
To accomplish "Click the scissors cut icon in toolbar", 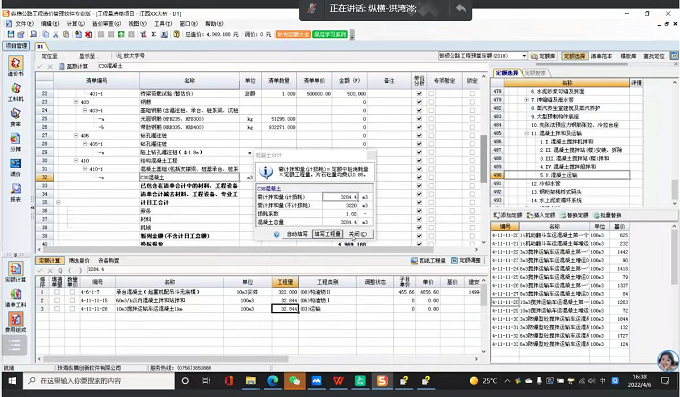I will tap(56, 34).
